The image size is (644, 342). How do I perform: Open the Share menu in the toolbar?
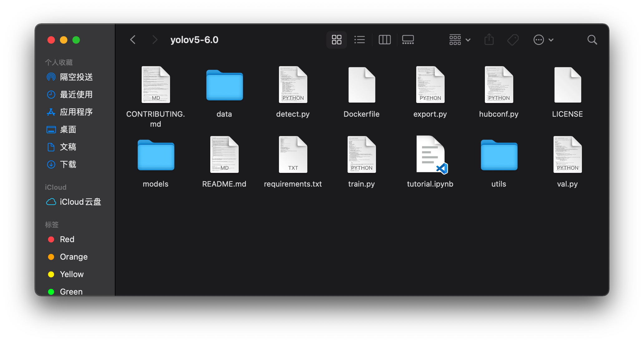point(489,40)
